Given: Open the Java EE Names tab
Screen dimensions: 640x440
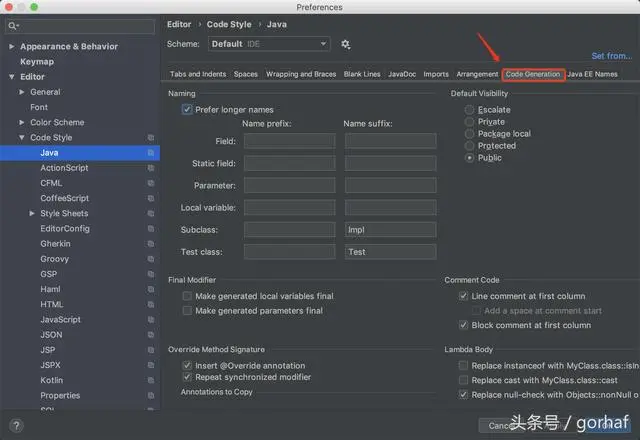Looking at the screenshot, I should coord(592,74).
